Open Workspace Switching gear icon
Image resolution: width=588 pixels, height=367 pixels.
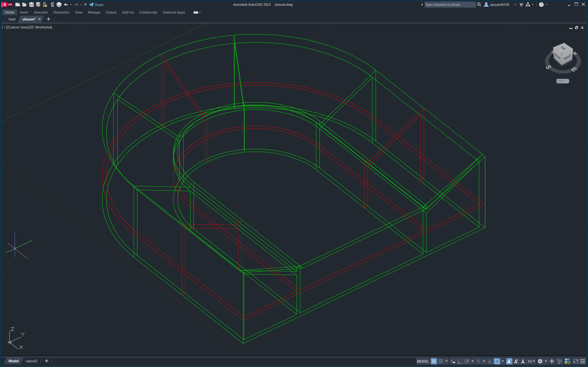tap(540, 361)
